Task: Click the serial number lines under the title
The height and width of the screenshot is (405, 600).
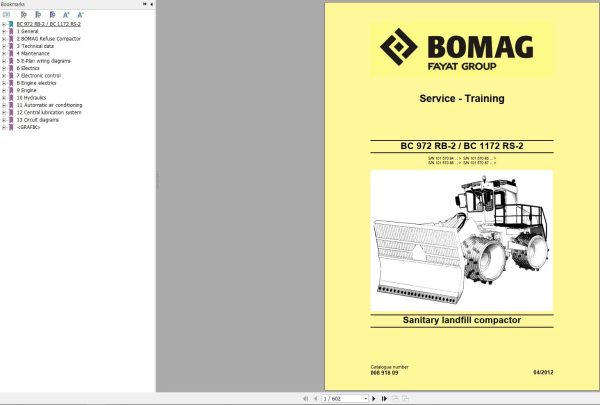Action: [x=462, y=160]
